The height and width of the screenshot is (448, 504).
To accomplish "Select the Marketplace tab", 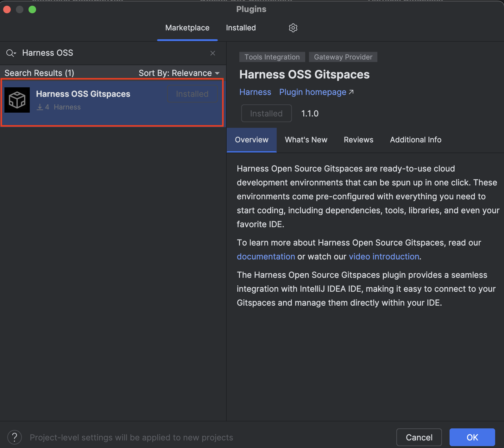I will click(x=187, y=28).
